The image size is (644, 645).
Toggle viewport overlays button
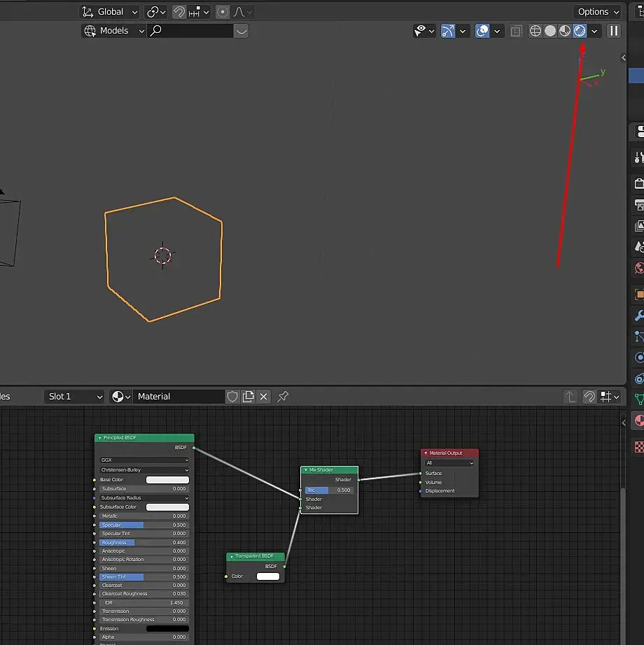[482, 31]
